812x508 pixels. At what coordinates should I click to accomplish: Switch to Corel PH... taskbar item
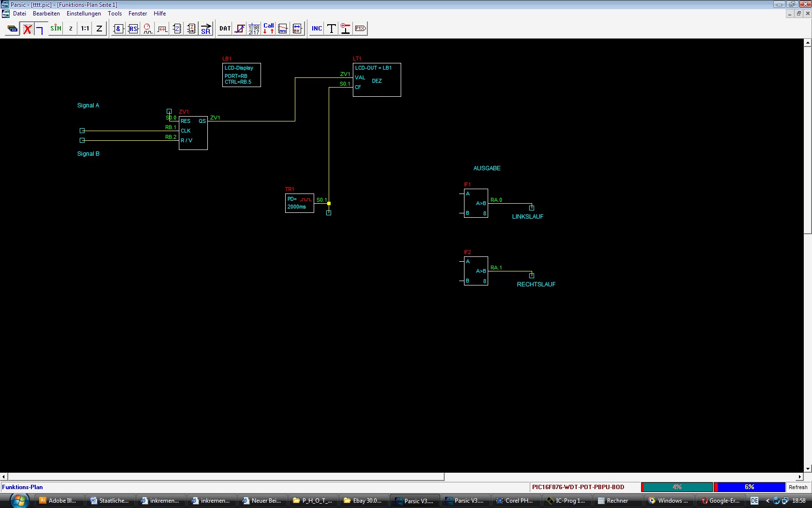point(515,501)
